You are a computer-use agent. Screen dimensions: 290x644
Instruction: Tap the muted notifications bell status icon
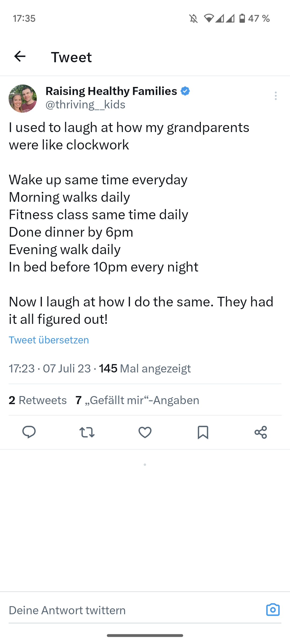[193, 19]
